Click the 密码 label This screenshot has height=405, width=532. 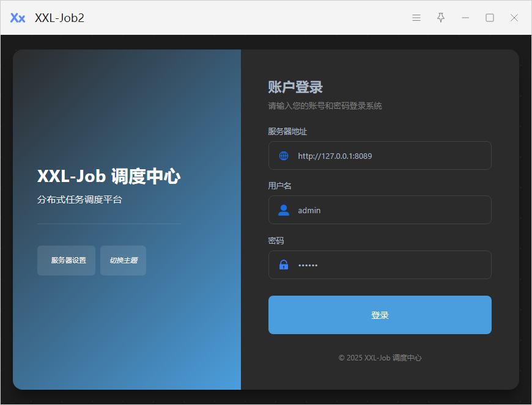tap(276, 241)
